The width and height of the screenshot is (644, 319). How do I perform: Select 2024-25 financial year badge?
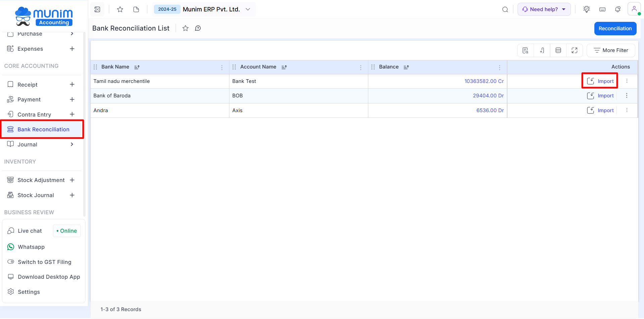167,9
